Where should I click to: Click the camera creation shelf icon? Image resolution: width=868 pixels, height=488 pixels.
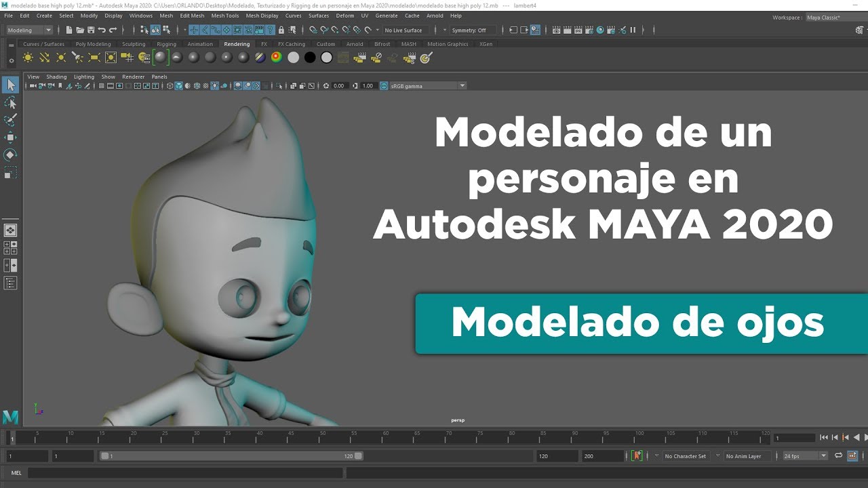point(127,58)
